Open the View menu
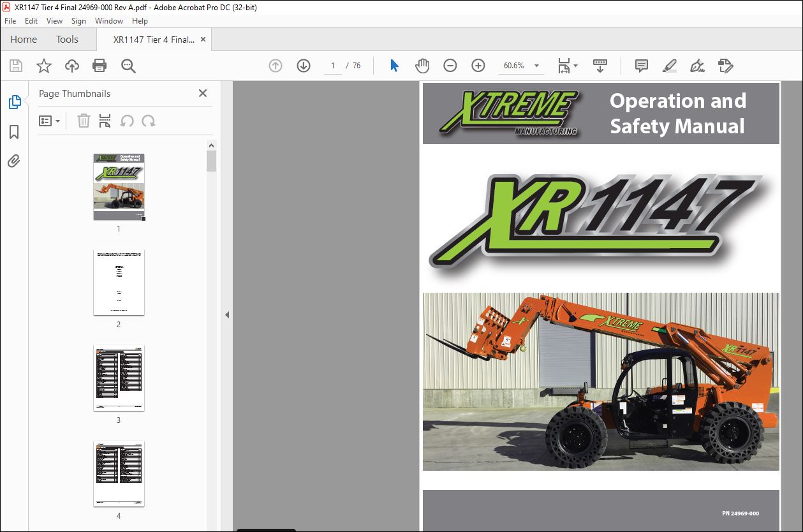The image size is (803, 532). click(54, 21)
